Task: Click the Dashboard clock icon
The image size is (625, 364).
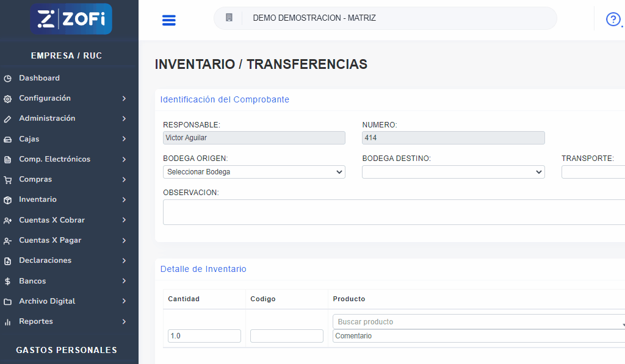Action: tap(7, 79)
